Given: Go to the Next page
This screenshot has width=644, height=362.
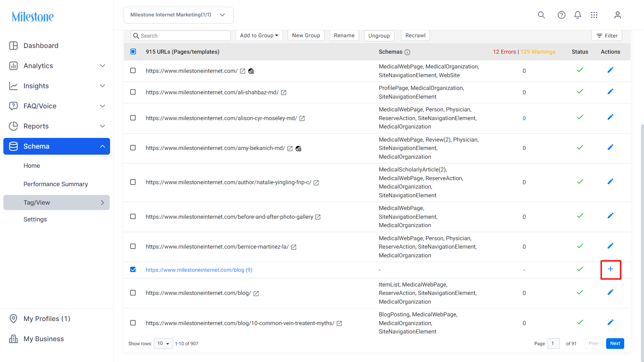Looking at the screenshot, I should coord(615,344).
